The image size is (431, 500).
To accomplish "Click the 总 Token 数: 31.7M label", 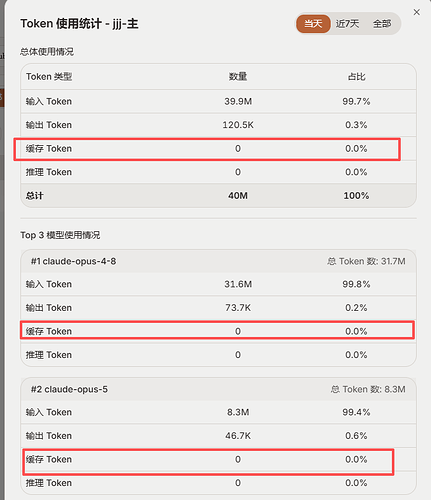I will pos(366,261).
